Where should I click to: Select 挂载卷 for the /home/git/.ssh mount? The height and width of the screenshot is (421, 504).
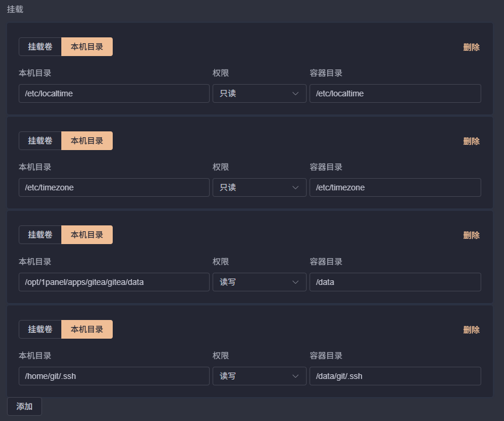coord(40,329)
